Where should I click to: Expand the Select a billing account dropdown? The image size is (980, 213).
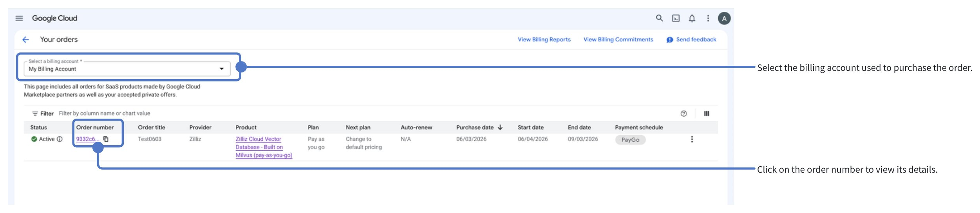coord(127,69)
